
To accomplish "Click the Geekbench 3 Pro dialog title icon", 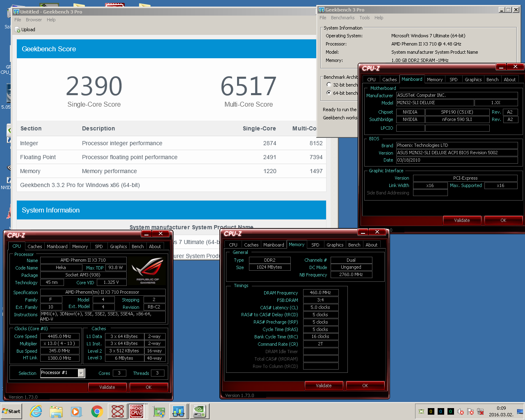I will point(322,10).
